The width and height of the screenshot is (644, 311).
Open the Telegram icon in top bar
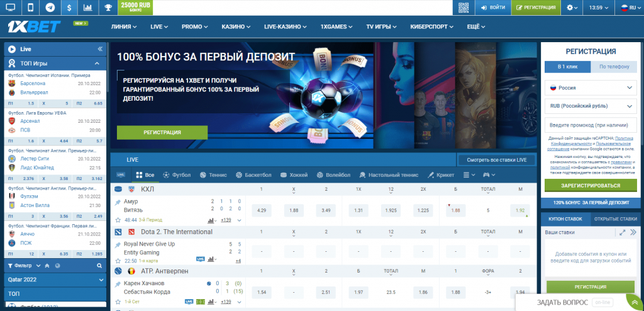(50, 8)
